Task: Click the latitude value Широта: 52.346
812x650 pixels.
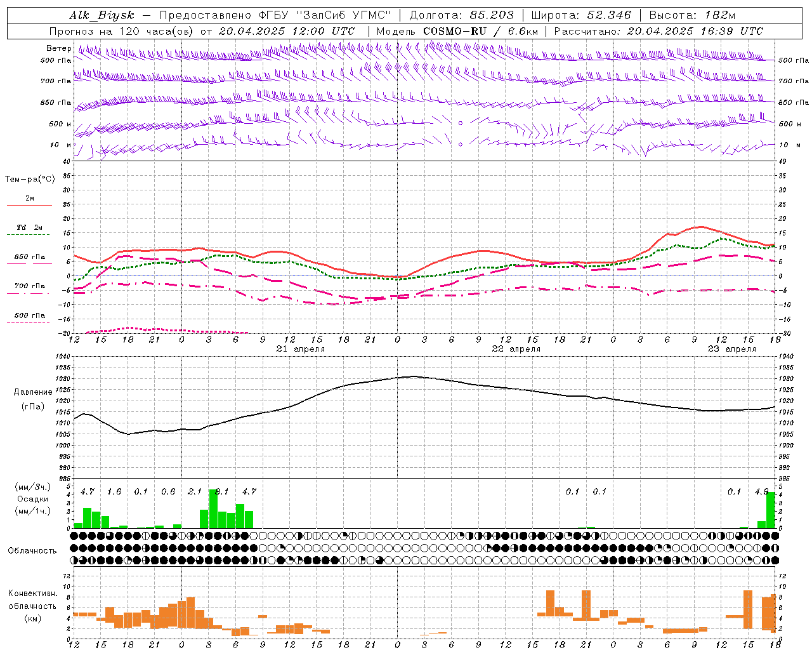Action: 581,15
